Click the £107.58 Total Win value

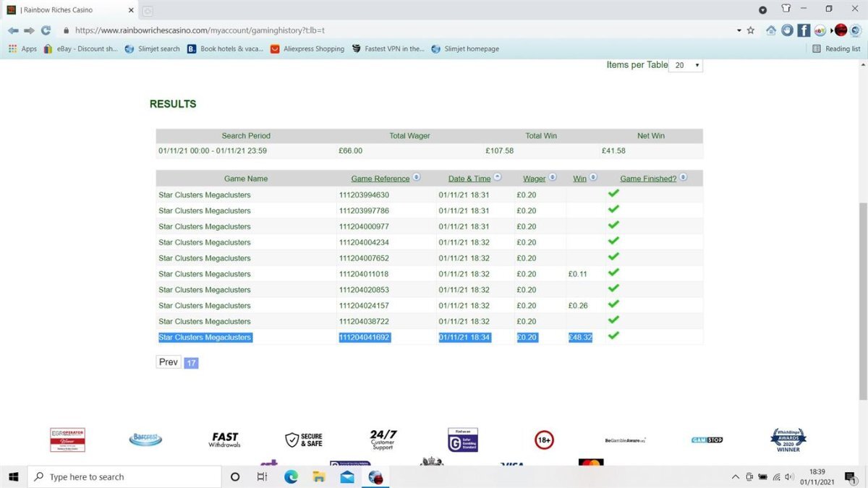click(499, 151)
